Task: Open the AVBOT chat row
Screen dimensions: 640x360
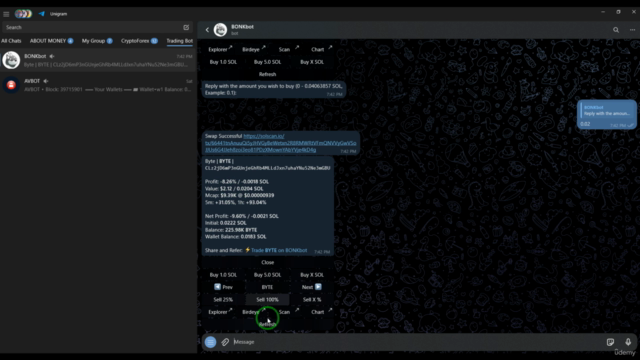Action: pyautogui.click(x=98, y=85)
